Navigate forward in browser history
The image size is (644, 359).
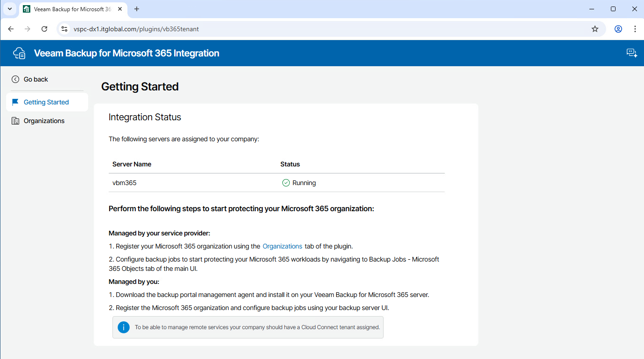coord(28,29)
